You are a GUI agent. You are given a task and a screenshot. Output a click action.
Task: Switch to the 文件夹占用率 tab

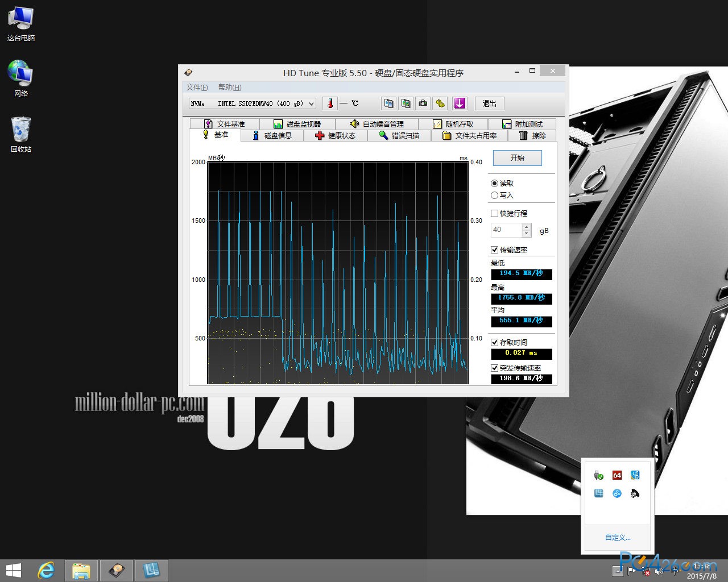(x=470, y=135)
